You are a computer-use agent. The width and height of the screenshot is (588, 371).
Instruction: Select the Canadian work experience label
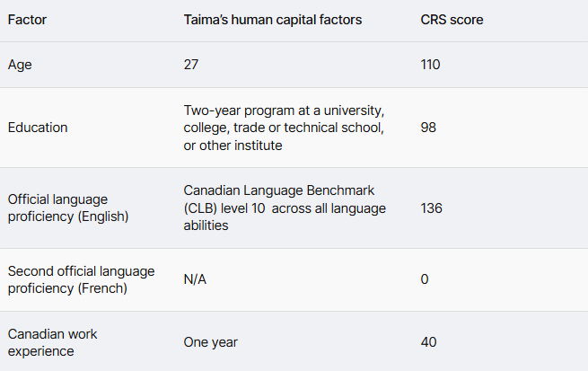[53, 342]
